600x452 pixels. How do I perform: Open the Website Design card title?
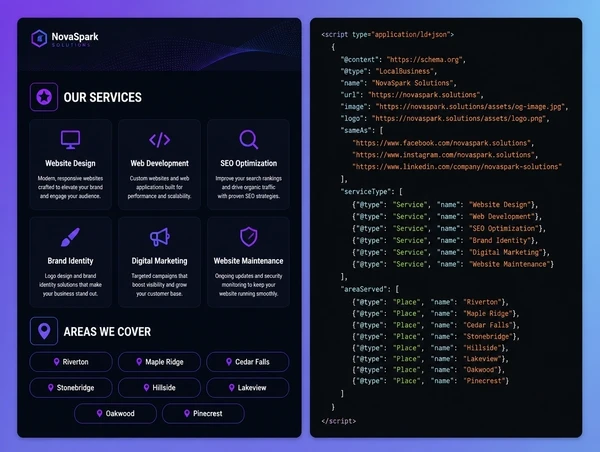click(70, 163)
